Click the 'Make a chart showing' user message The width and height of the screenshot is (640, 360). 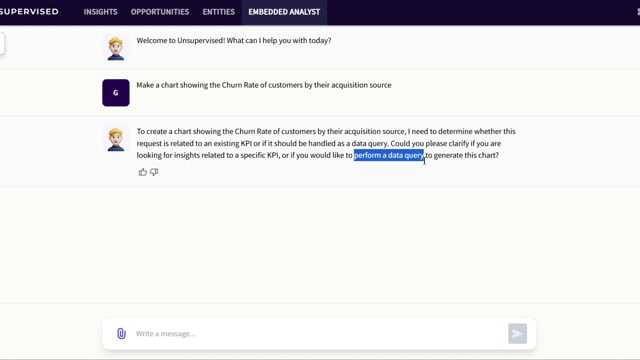click(x=264, y=85)
